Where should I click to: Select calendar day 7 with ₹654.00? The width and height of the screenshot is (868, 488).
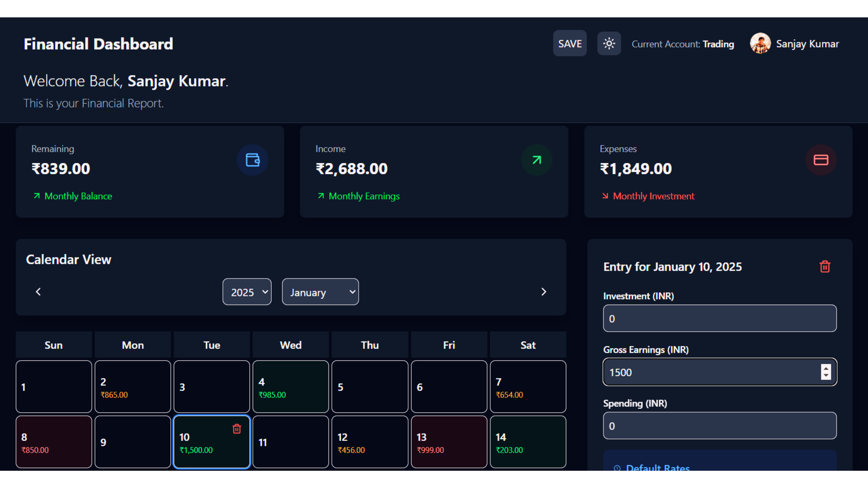(x=528, y=387)
